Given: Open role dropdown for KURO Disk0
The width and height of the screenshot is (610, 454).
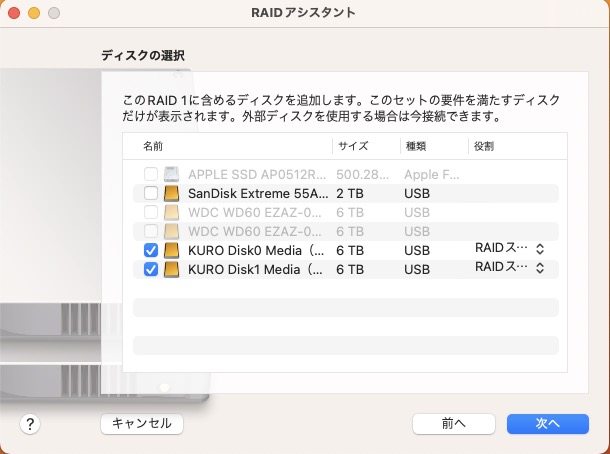Looking at the screenshot, I should (510, 248).
